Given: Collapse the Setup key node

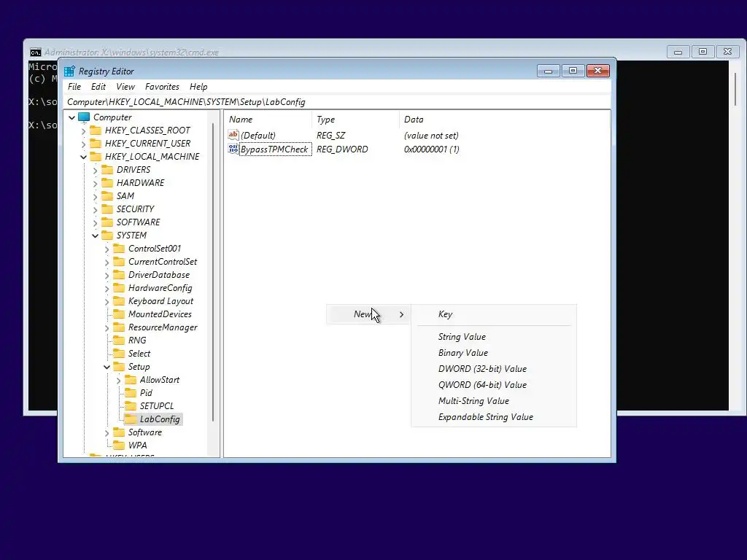Looking at the screenshot, I should (107, 367).
